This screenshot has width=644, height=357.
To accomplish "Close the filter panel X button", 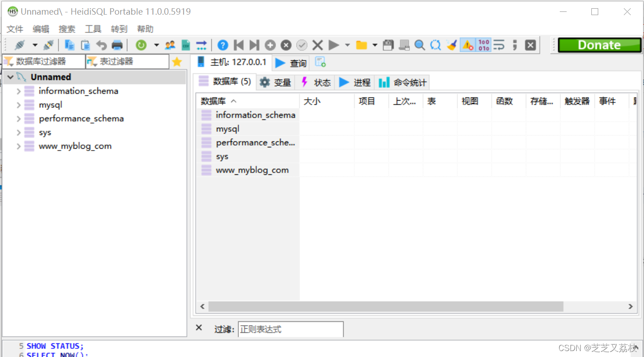I will click(x=199, y=328).
